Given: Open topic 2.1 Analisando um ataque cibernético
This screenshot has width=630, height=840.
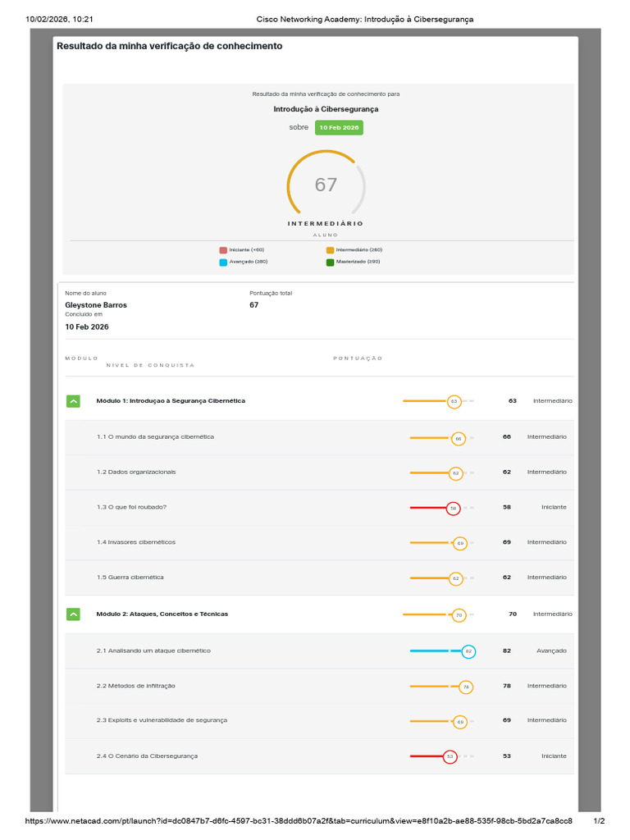Looking at the screenshot, I should [153, 651].
